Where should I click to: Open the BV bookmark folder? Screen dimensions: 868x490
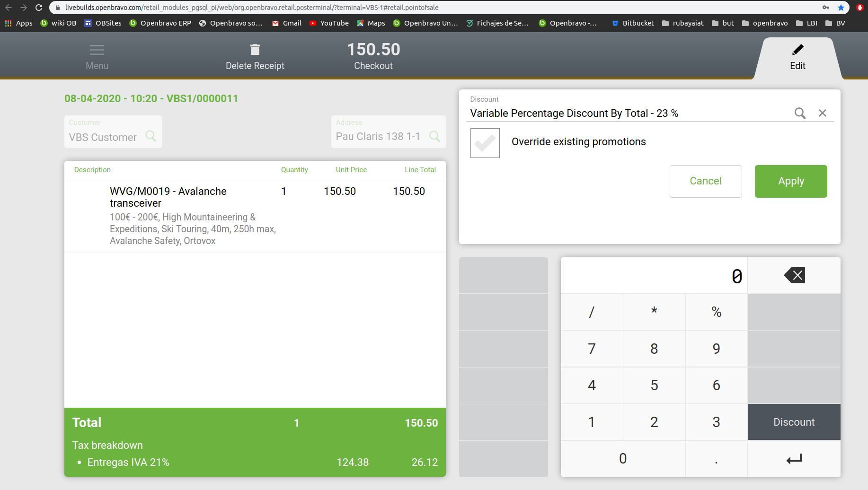[835, 23]
